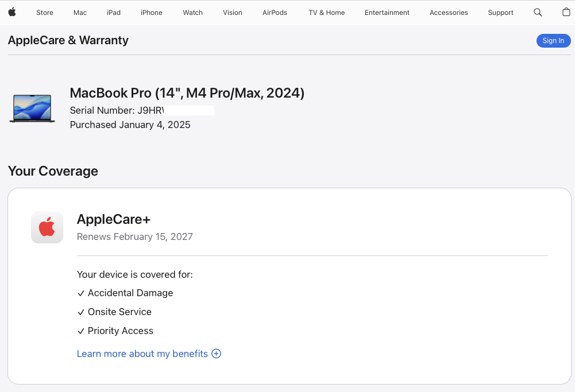
Task: Click the Accidental Damage coverage item
Action: coord(125,293)
